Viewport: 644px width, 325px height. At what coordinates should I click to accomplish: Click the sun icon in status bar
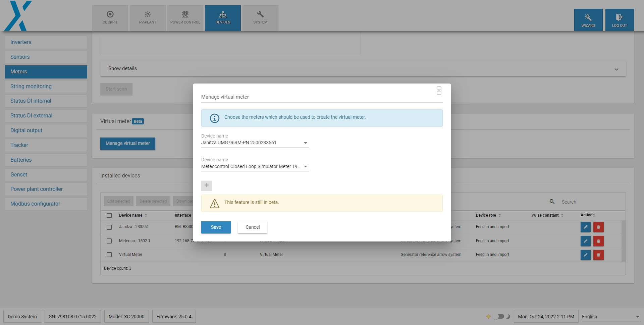coord(488,317)
